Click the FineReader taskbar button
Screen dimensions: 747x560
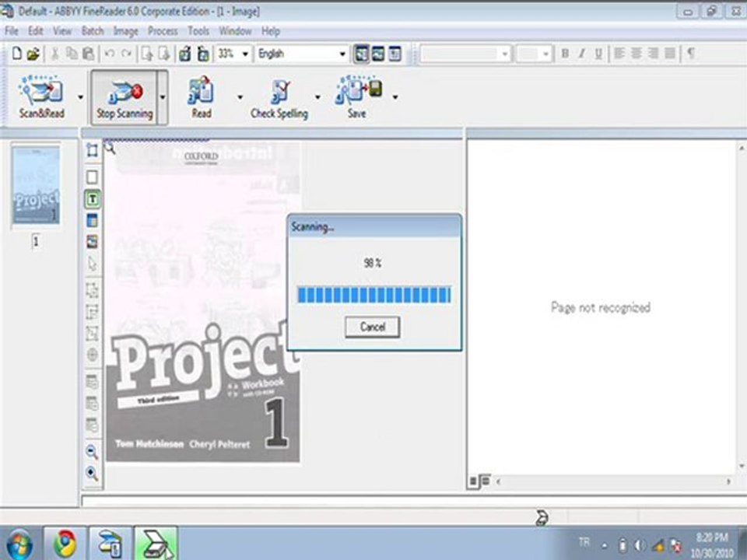(110, 544)
